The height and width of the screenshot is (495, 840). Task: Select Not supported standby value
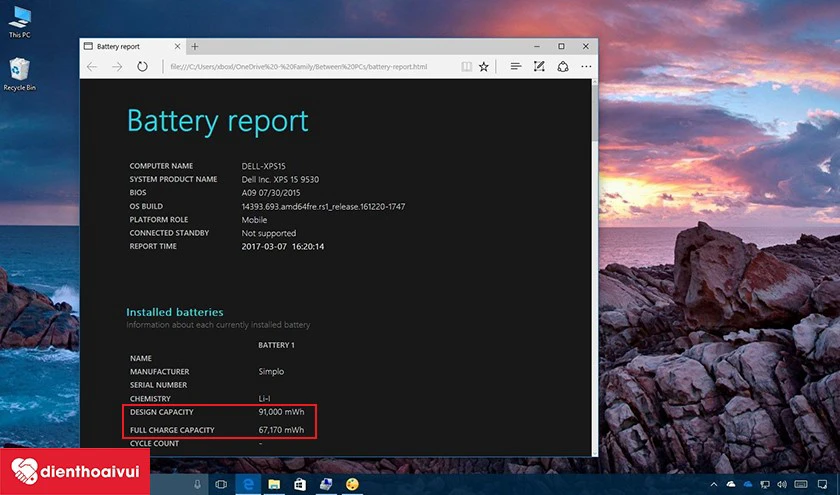click(x=268, y=233)
